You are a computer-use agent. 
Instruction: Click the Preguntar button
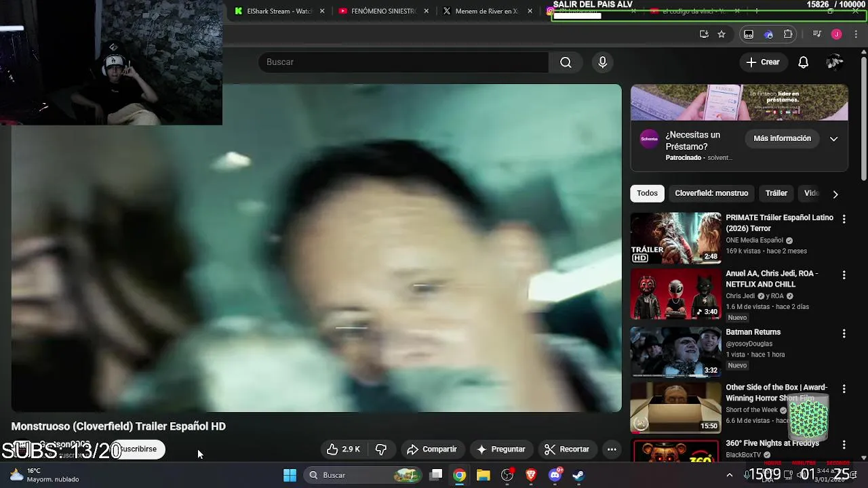click(x=501, y=449)
